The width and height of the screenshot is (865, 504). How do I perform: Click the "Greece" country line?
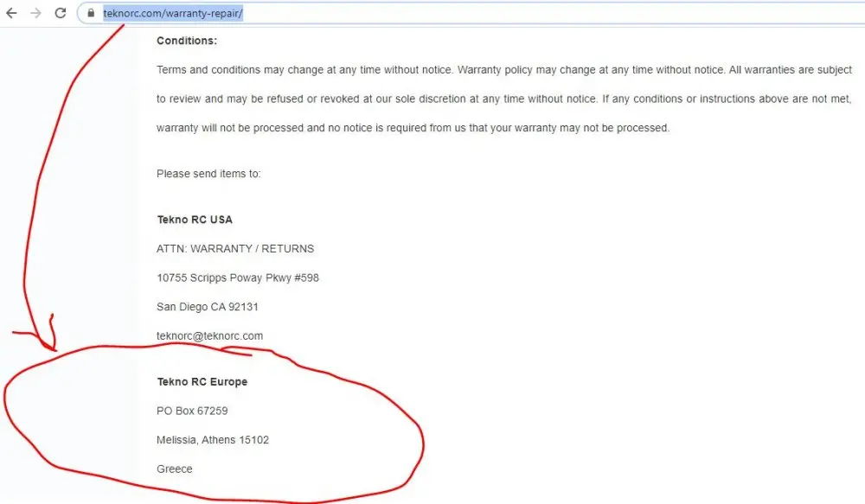[175, 469]
